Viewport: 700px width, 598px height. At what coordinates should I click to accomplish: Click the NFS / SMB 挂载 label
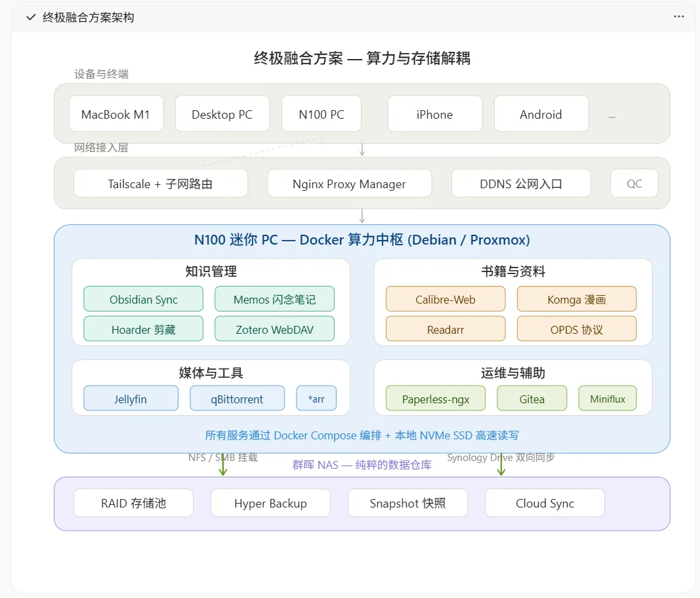pos(223,458)
